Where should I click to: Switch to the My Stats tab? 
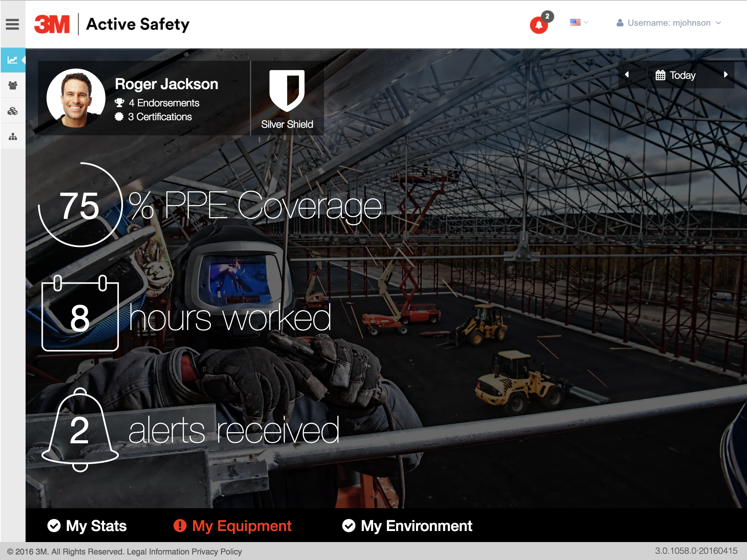[87, 526]
